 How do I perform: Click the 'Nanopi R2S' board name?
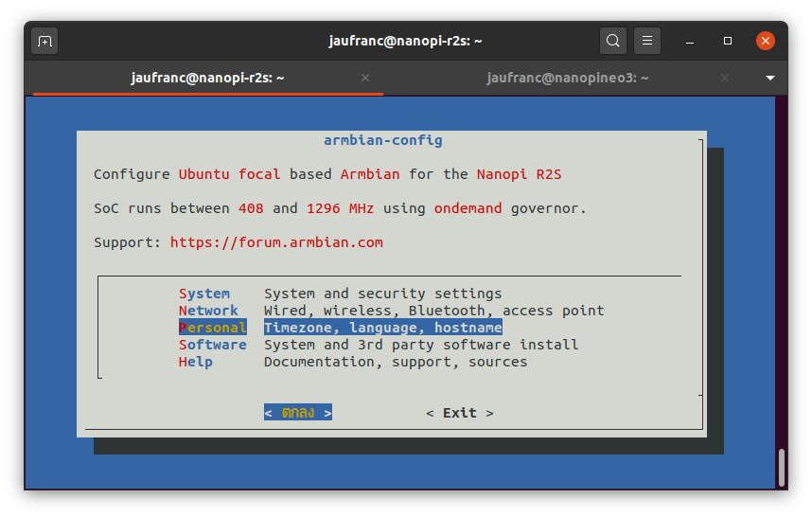[519, 174]
